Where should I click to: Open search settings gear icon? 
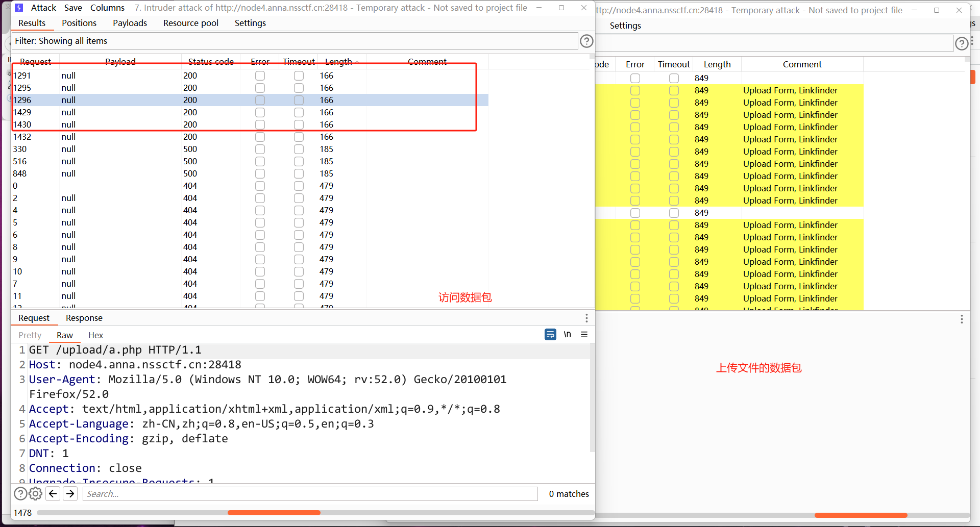click(36, 494)
